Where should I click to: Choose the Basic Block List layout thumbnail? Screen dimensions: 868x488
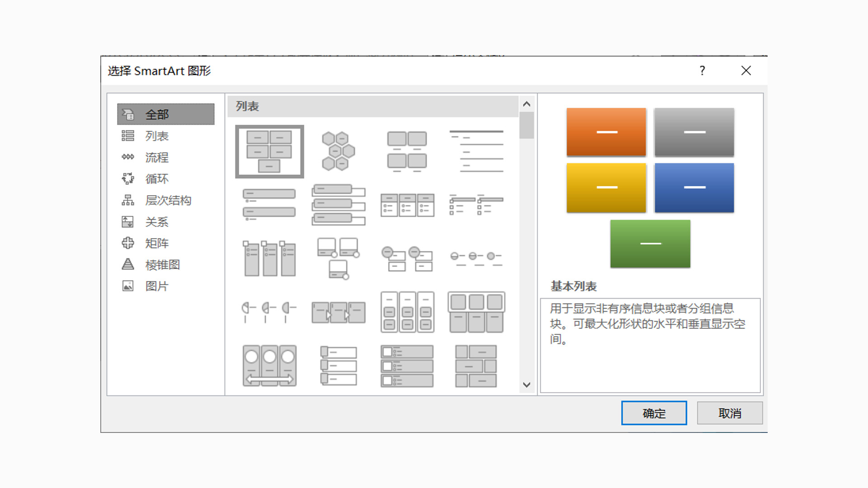[269, 152]
